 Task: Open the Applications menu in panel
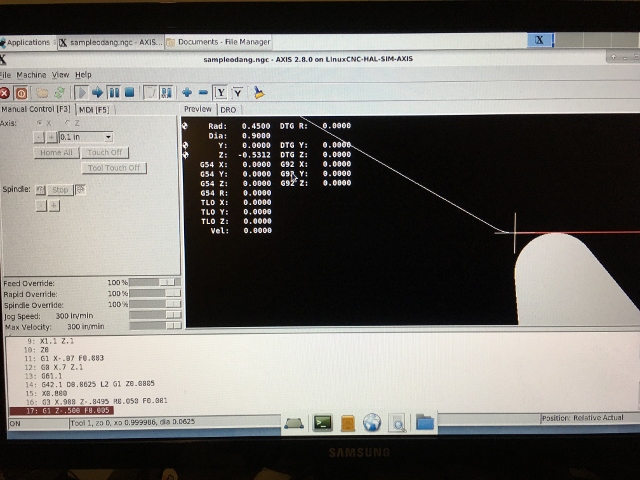[x=25, y=42]
